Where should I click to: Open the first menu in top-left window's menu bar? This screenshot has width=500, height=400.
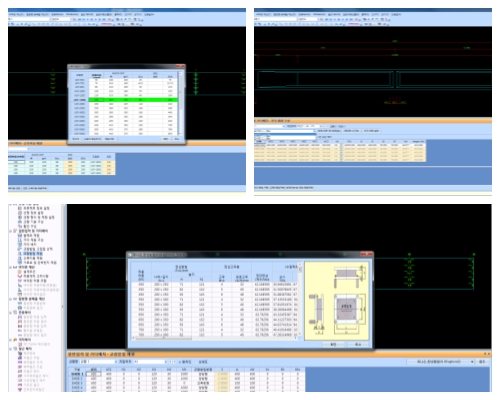(16, 15)
